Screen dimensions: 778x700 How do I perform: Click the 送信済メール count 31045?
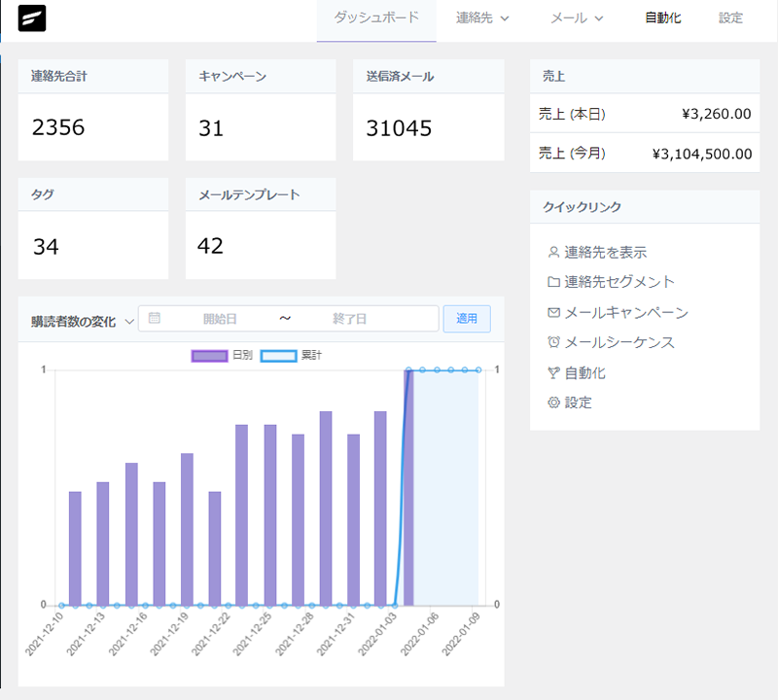click(399, 128)
